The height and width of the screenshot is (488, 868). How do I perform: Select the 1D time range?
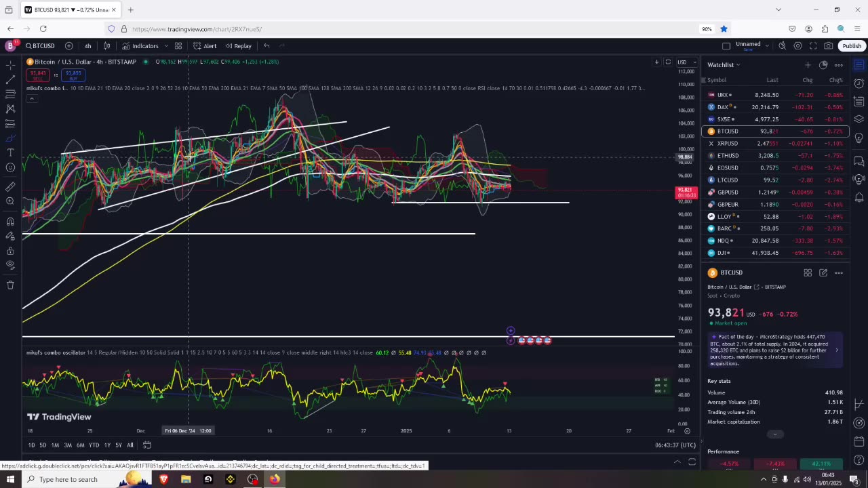(x=31, y=445)
